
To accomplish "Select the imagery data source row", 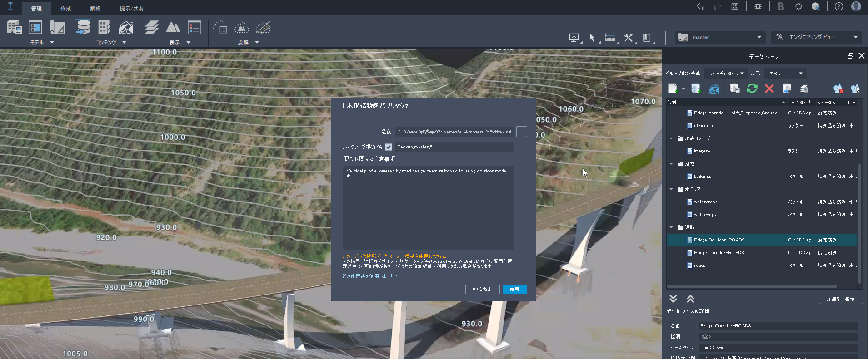I will pyautogui.click(x=762, y=151).
